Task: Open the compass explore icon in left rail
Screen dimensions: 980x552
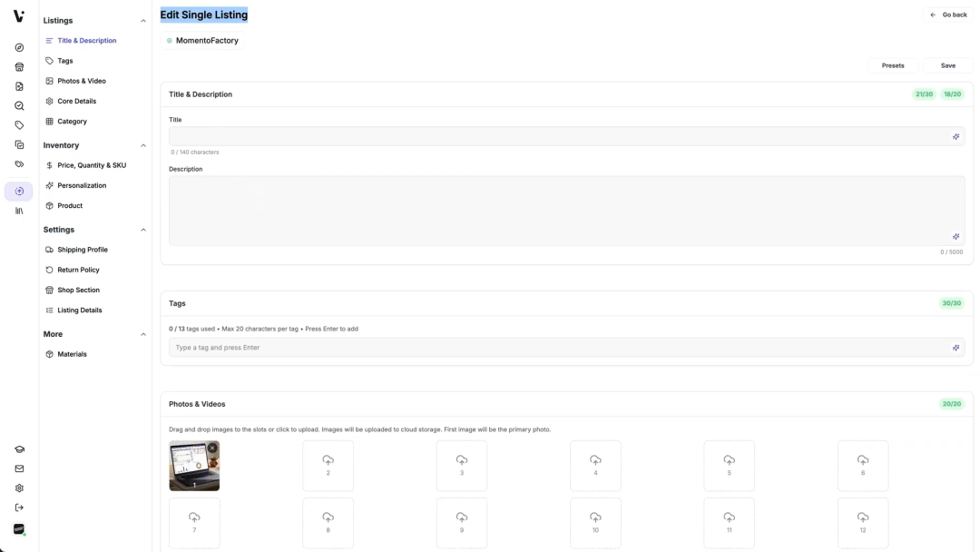Action: (x=19, y=47)
